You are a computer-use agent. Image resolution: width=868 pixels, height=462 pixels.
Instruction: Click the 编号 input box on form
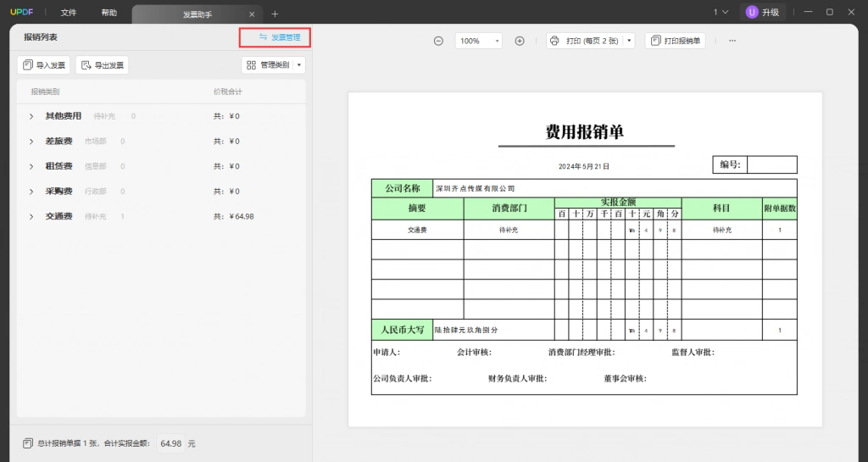(771, 164)
